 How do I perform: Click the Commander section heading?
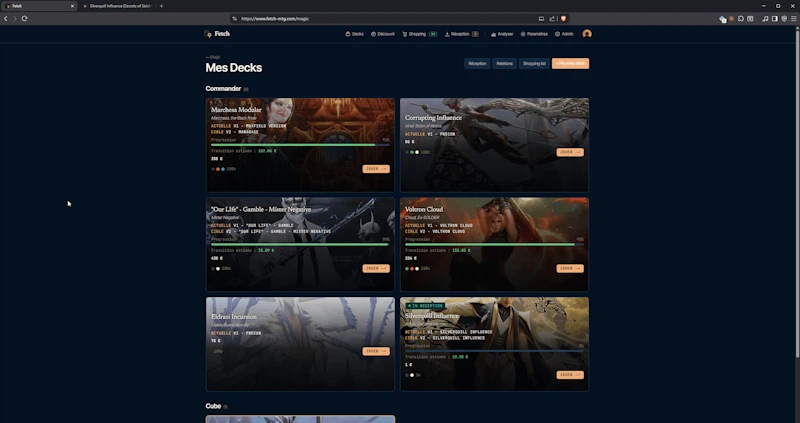click(x=223, y=89)
